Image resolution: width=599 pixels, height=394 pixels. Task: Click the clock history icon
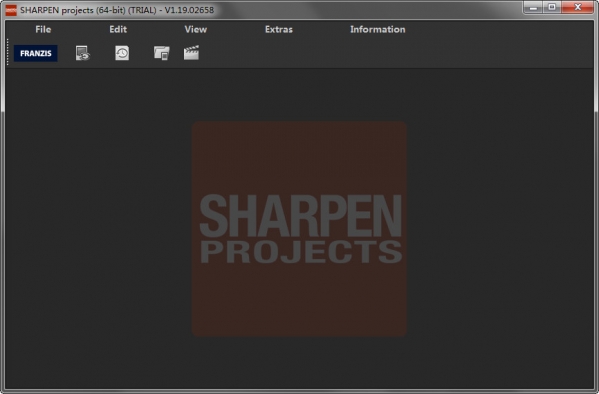(122, 53)
